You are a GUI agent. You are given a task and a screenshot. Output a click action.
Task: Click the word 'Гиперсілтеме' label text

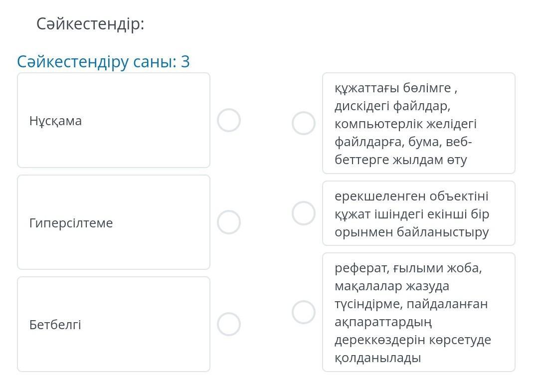click(71, 223)
